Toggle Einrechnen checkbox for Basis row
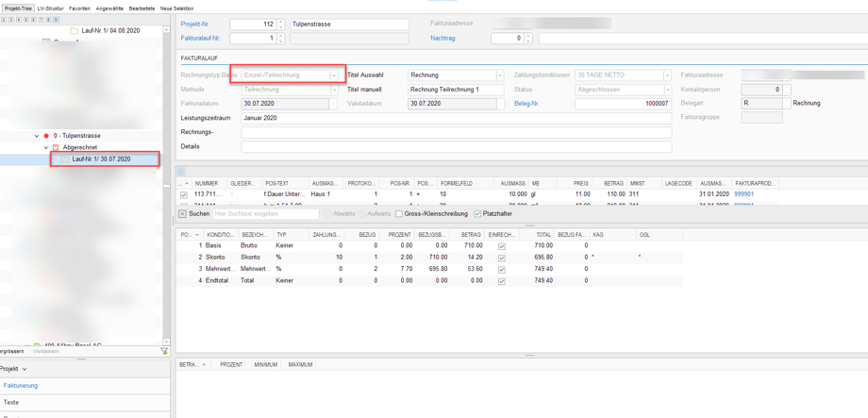Viewport: 868px width, 418px height. click(x=502, y=244)
